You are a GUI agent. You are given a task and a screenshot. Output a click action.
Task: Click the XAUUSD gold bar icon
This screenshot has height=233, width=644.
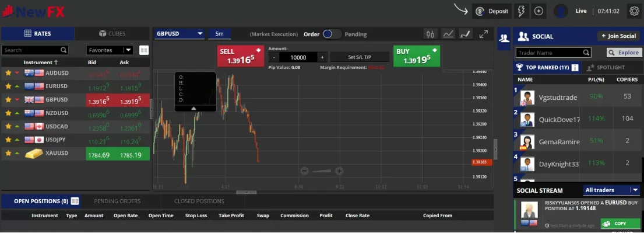34,154
